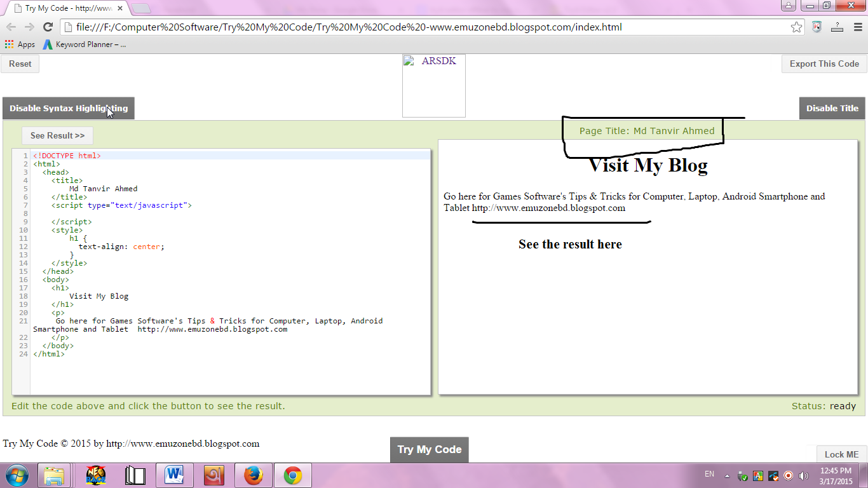The width and height of the screenshot is (868, 488).
Task: Open the Bengali keyboard app on taskbar
Action: pyautogui.click(x=214, y=475)
